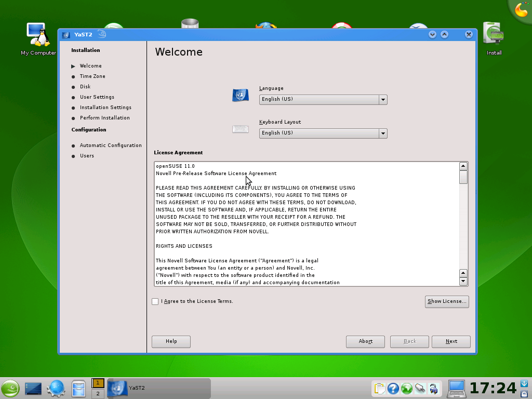Click the 'Welcome' page heading

(179, 52)
